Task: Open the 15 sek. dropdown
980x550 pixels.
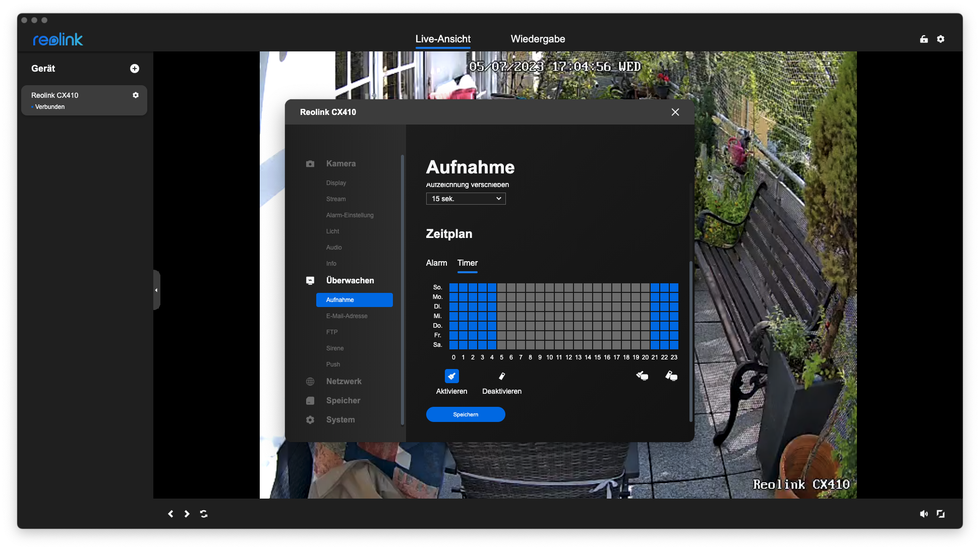Action: coord(466,199)
